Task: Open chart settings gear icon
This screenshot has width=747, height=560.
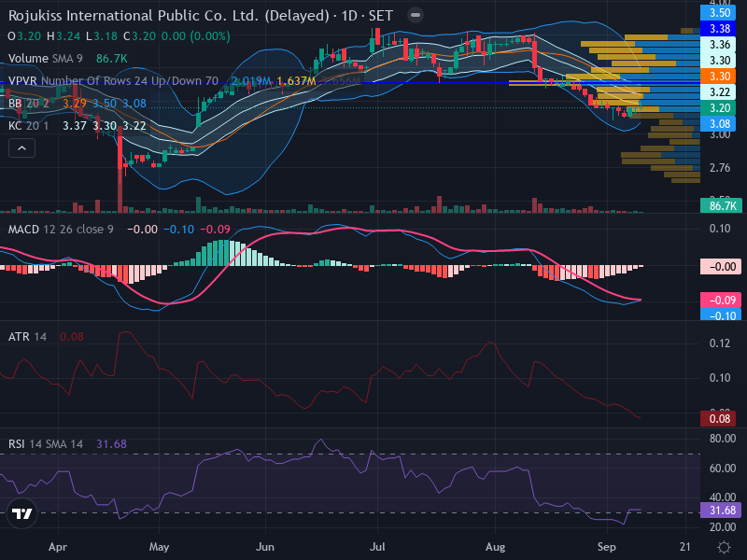Action: click(724, 547)
